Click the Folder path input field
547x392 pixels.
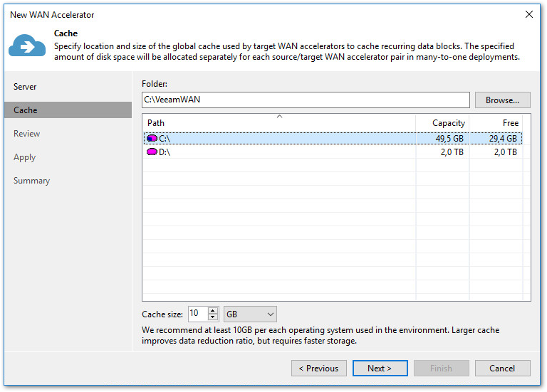point(305,100)
